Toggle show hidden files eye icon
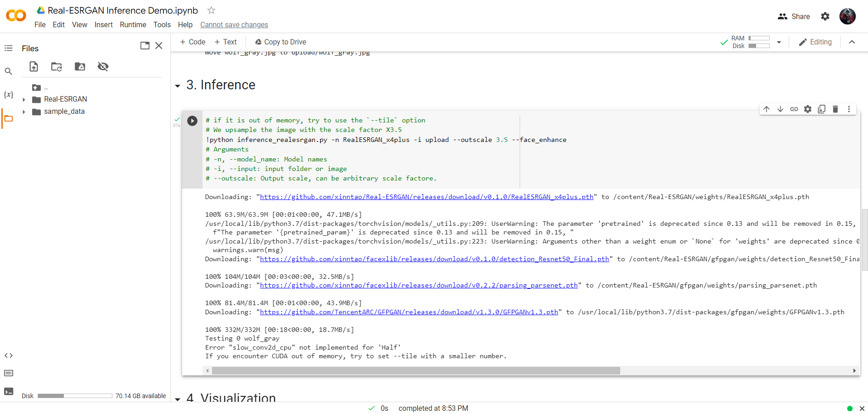This screenshot has width=868, height=414. click(x=103, y=67)
